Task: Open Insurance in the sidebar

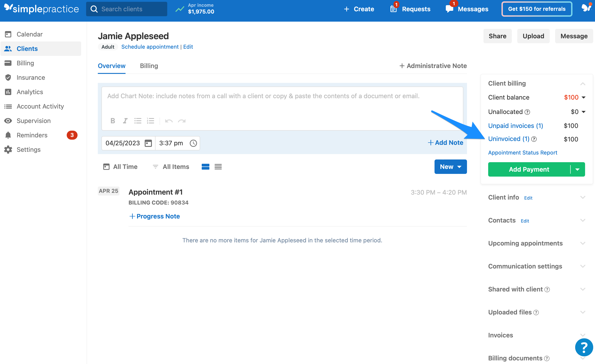Action: coord(41,77)
